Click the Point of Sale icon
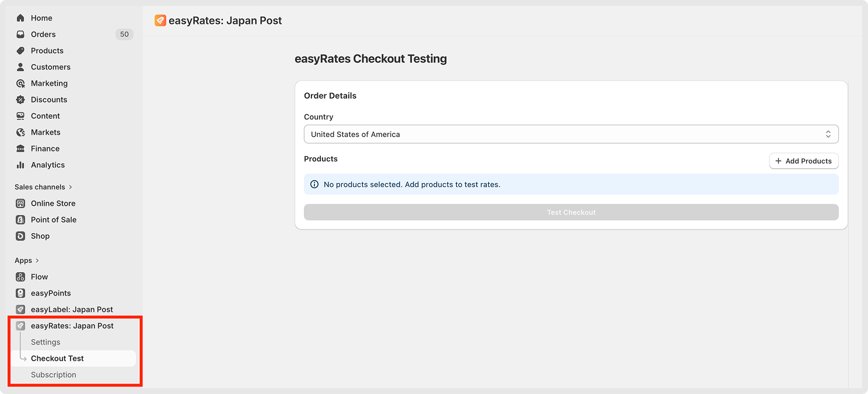Screen dimensions: 868x394 20,220
